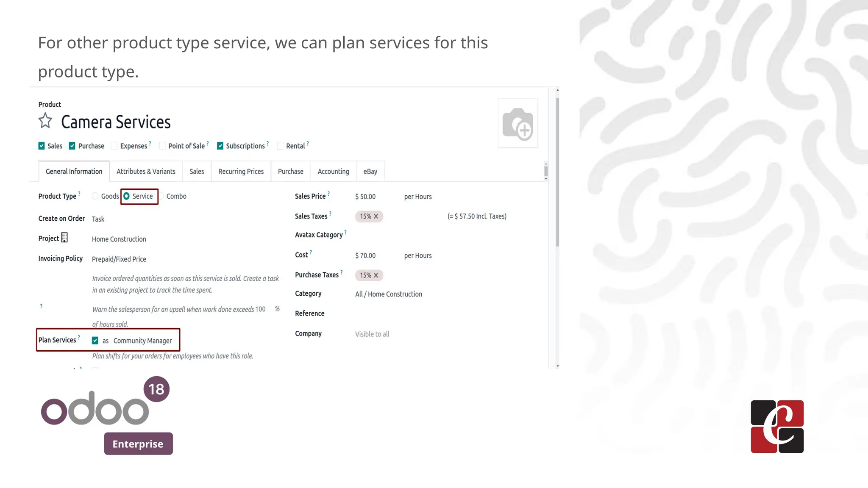Screen dimensions: 868x488
Task: Open the Community Manager role dropdown
Action: 143,341
